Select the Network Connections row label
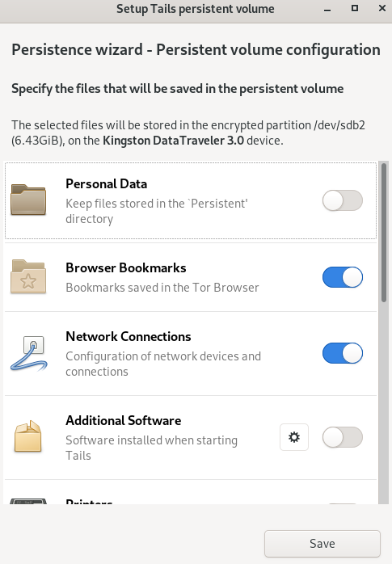The image size is (392, 564). tap(129, 336)
